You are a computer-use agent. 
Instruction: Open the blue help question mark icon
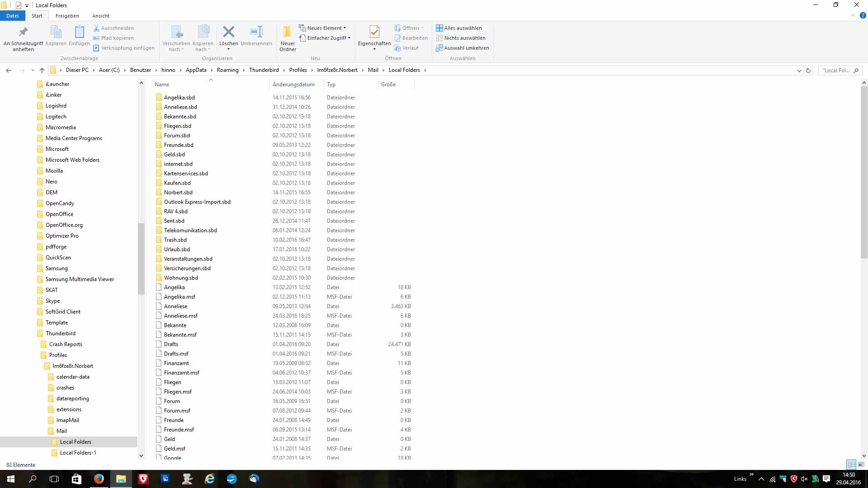tap(863, 15)
